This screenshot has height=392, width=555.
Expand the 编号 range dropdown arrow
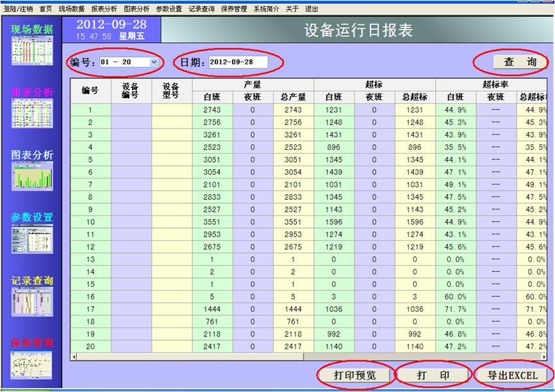point(154,62)
